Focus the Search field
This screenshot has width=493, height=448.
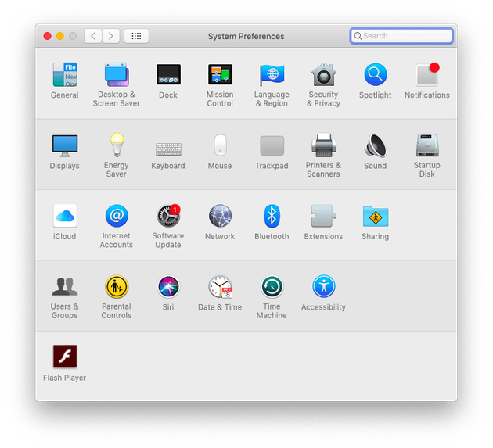coord(401,36)
